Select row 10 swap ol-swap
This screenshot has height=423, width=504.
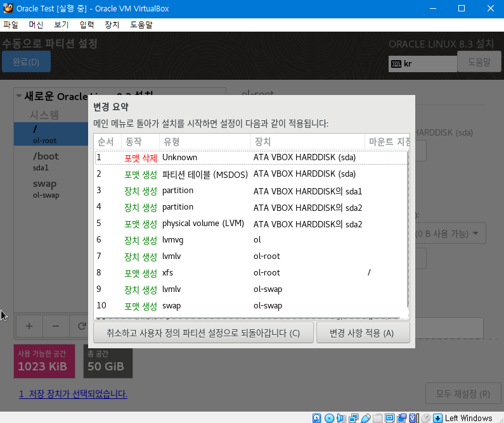tap(250, 306)
